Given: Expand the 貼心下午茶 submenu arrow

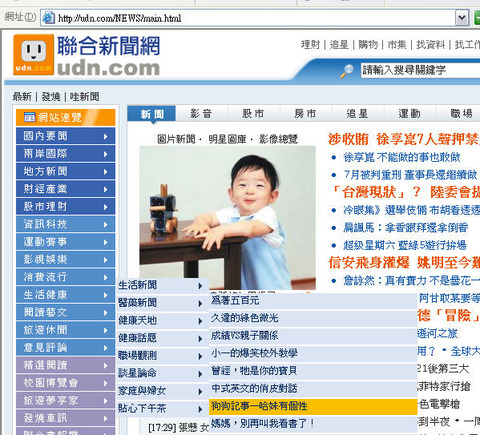Looking at the screenshot, I should pos(200,409).
